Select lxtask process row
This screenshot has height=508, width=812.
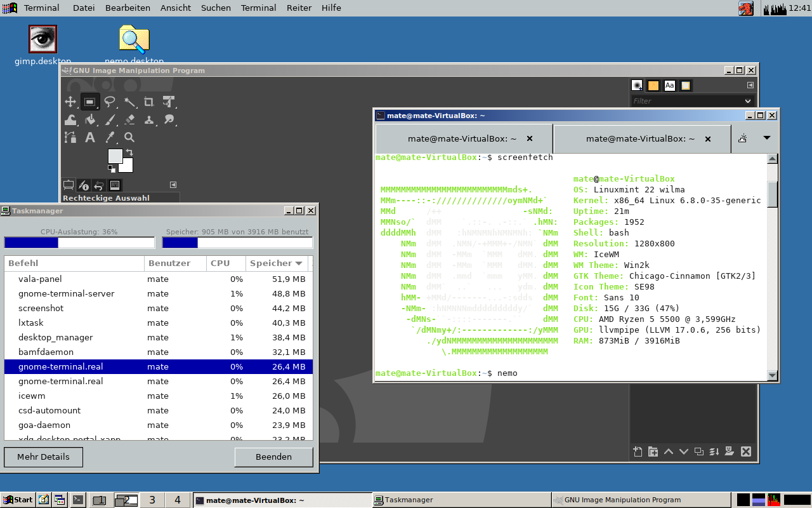(159, 323)
